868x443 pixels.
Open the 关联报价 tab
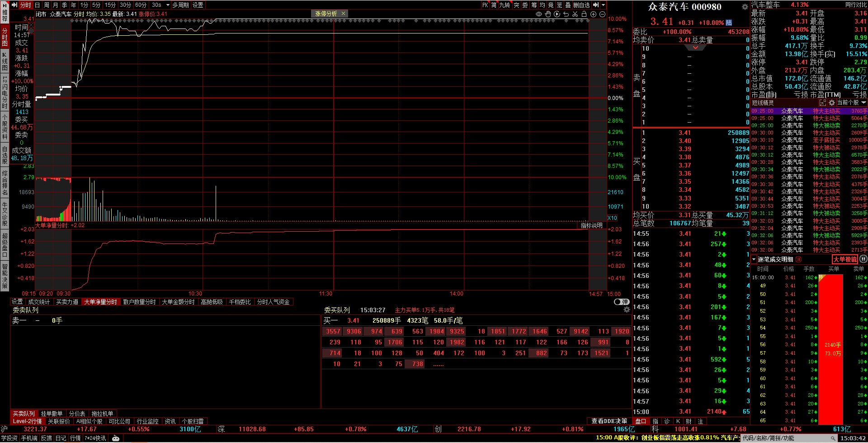(x=59, y=421)
